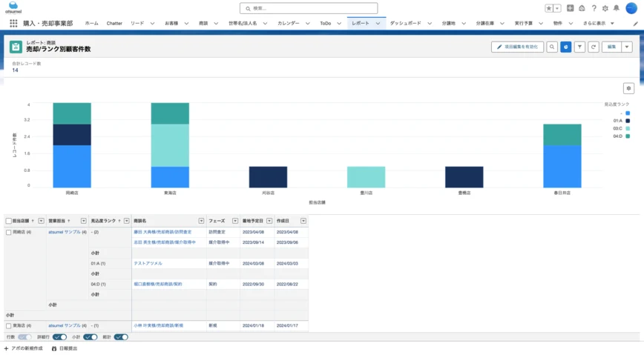This screenshot has height=355, width=644.
Task: Open the 実行予算 tab
Action: tap(523, 24)
